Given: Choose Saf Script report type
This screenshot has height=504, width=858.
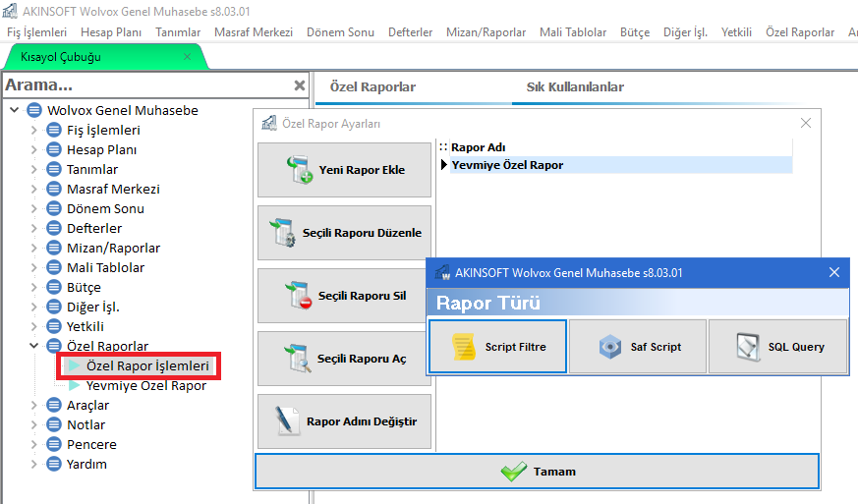Looking at the screenshot, I should pos(638,347).
